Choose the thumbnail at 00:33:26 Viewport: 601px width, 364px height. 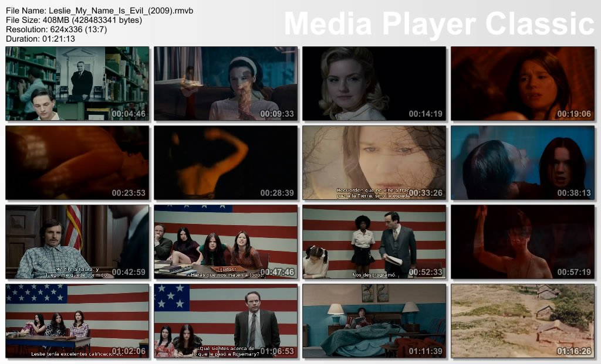tap(374, 163)
